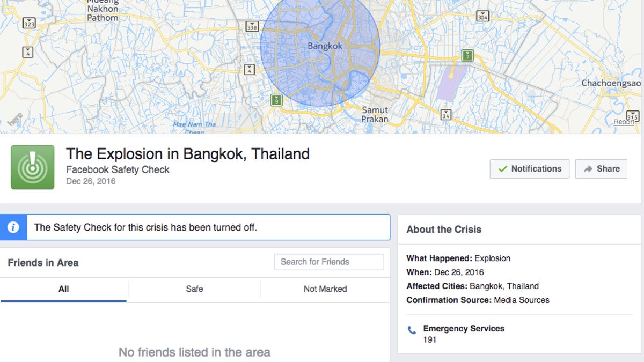The height and width of the screenshot is (362, 644).
Task: Click the route 323 highway marker
Action: (x=29, y=24)
